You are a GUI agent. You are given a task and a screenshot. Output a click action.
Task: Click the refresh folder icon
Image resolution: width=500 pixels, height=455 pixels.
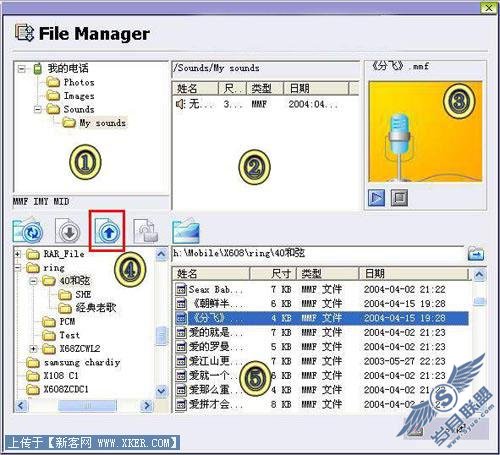[28, 231]
